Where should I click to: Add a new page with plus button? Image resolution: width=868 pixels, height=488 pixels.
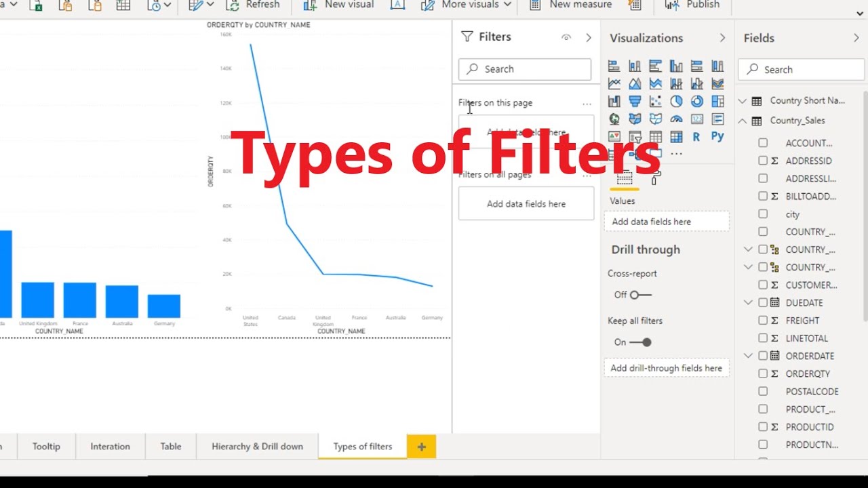coord(421,447)
